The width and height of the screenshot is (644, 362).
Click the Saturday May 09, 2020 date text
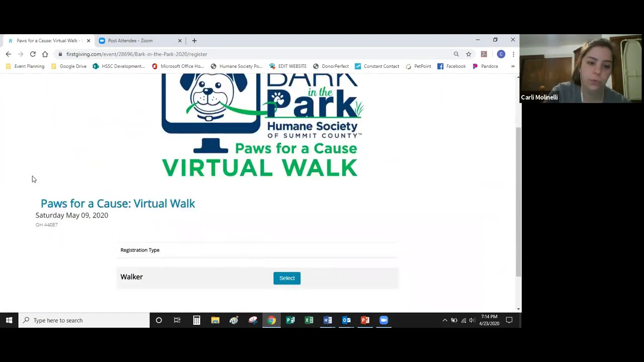tap(71, 215)
